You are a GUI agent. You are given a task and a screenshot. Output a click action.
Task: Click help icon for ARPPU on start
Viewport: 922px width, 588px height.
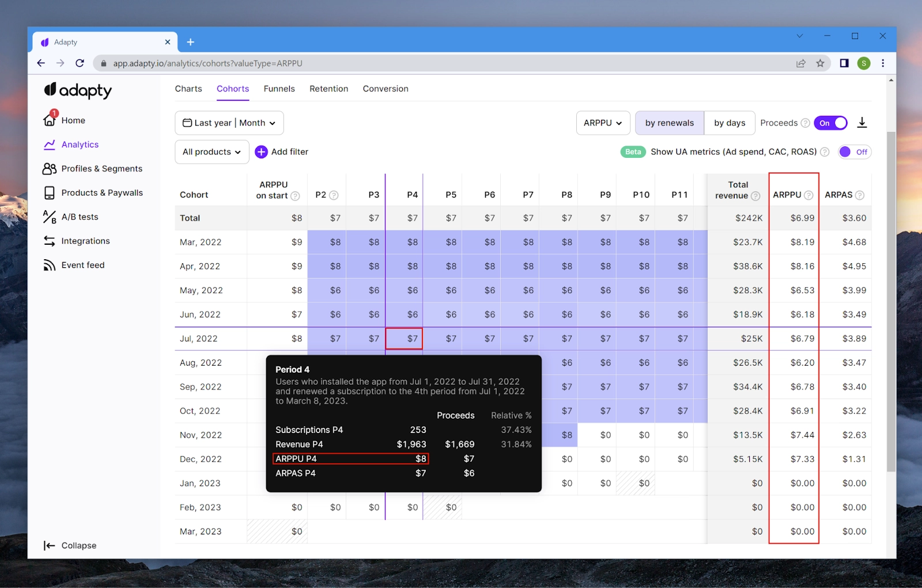[x=295, y=196]
